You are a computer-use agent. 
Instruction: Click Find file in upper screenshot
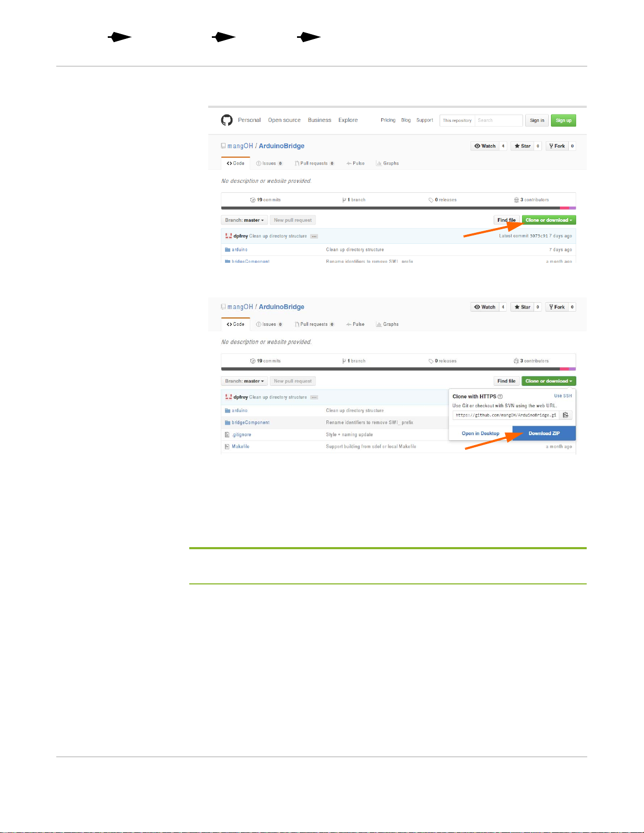tap(507, 220)
